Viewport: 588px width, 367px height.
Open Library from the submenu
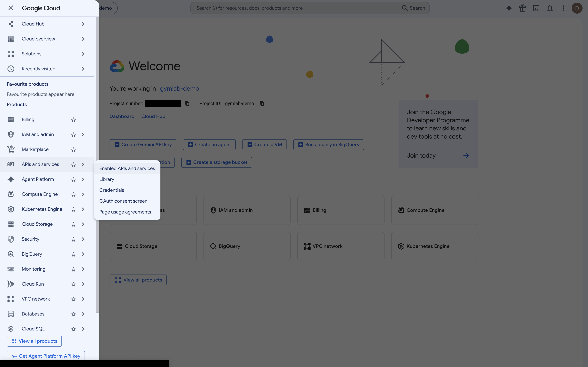[x=127, y=179]
